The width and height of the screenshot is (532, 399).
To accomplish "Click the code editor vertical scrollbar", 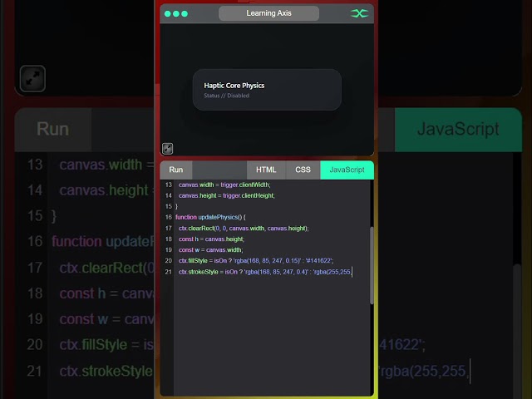I will pyautogui.click(x=372, y=265).
